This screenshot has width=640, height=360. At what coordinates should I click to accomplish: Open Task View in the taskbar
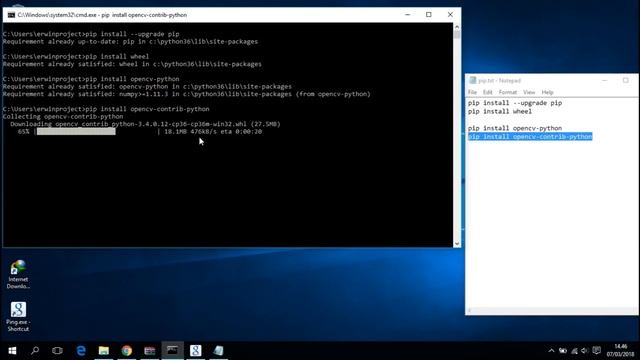[x=58, y=351]
